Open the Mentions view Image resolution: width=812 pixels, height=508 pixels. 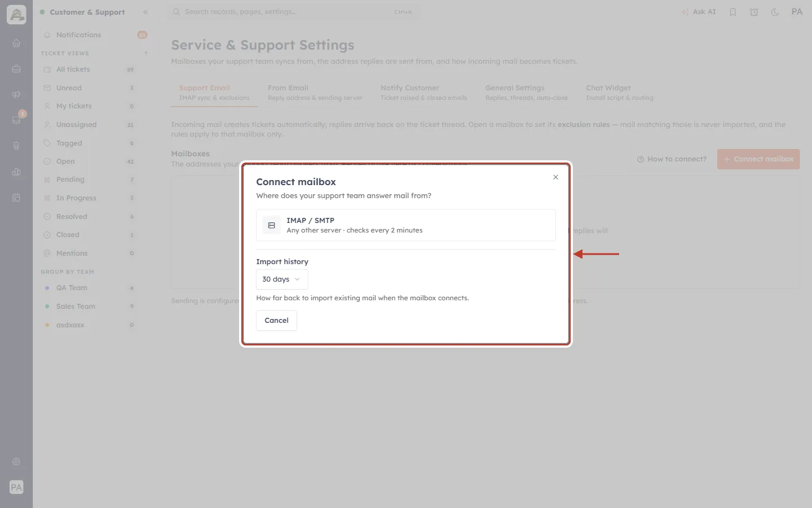click(89, 253)
